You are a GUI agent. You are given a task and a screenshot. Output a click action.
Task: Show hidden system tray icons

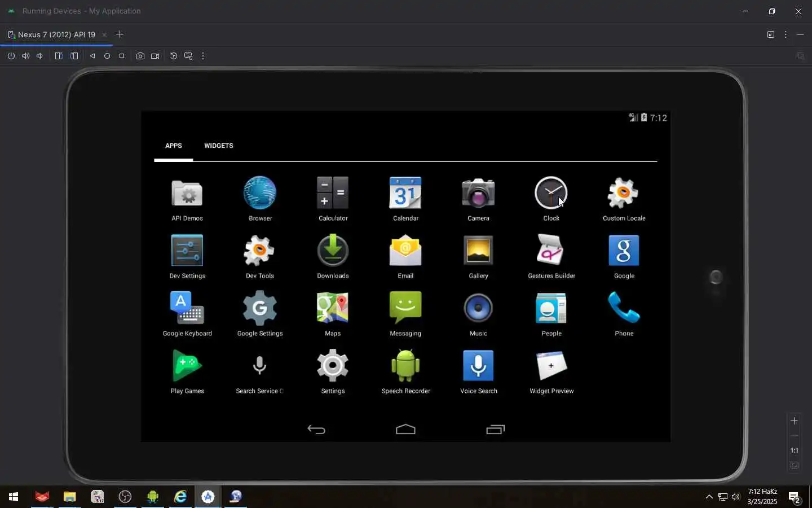[x=709, y=497]
